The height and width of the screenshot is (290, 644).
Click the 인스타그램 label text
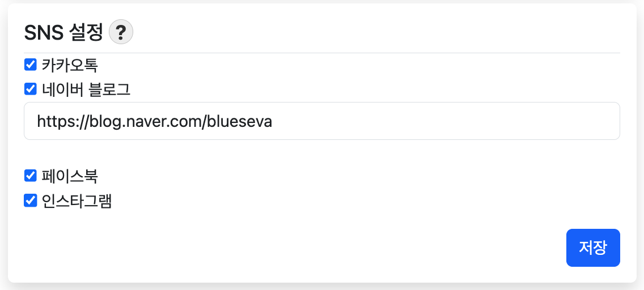(77, 201)
